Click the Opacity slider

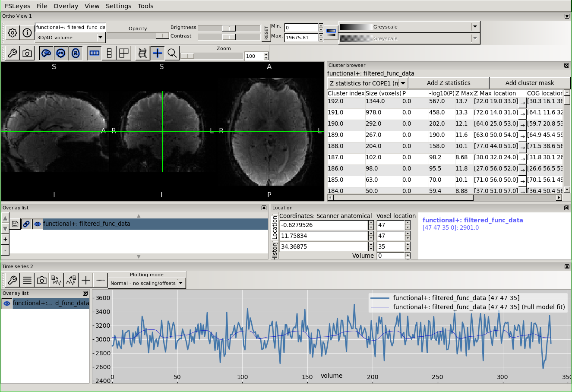(x=138, y=36)
